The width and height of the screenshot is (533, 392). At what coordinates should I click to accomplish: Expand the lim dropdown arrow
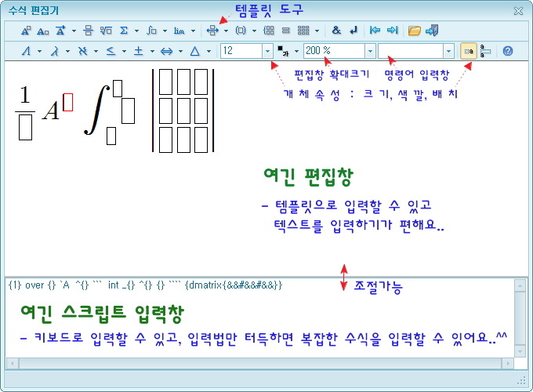pos(193,31)
